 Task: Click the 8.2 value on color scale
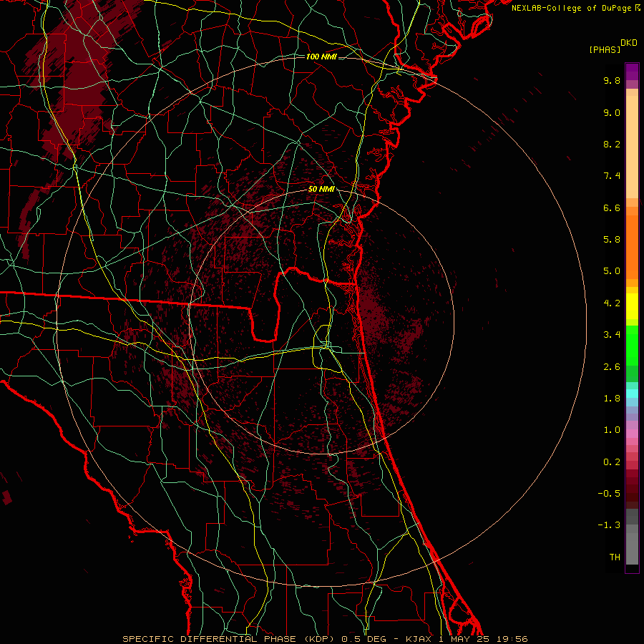(x=612, y=144)
